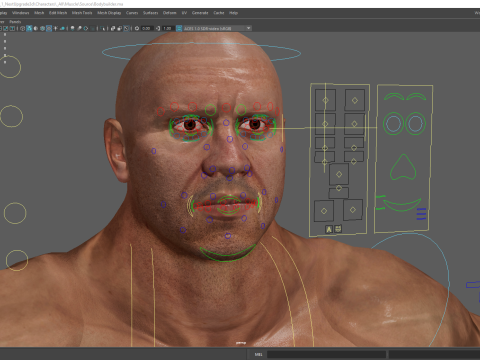This screenshot has height=360, width=480.
Task: Open the Cache menu
Action: 219,13
